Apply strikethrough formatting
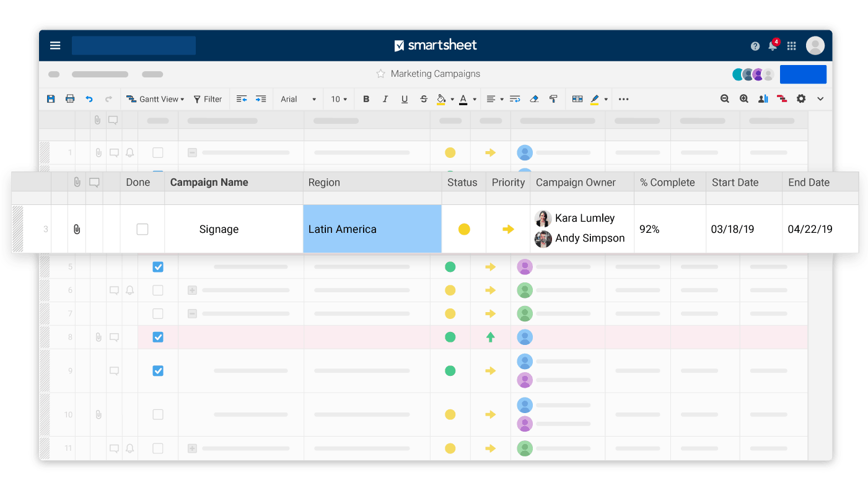The image size is (868, 488). point(424,99)
